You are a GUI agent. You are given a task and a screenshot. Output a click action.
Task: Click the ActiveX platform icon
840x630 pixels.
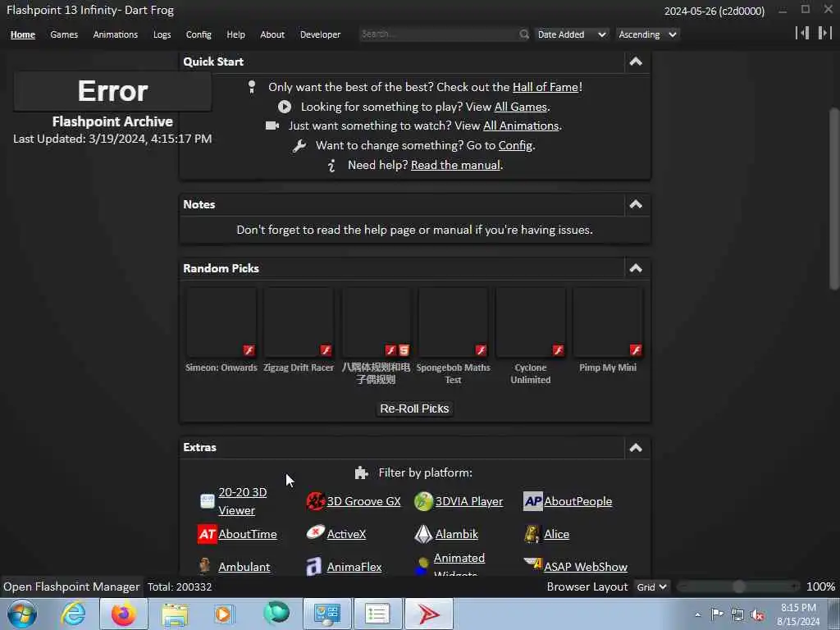[x=316, y=533]
